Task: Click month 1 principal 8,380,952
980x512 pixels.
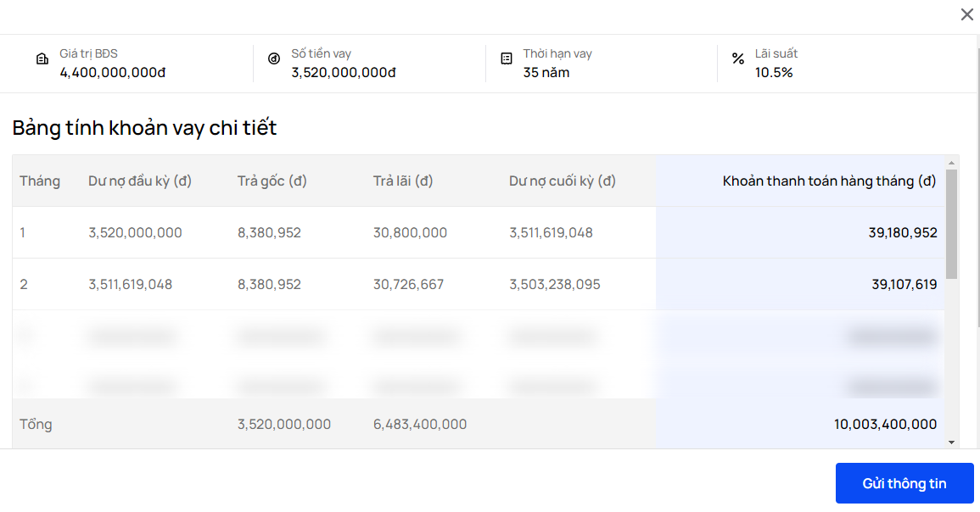Action: tap(269, 233)
